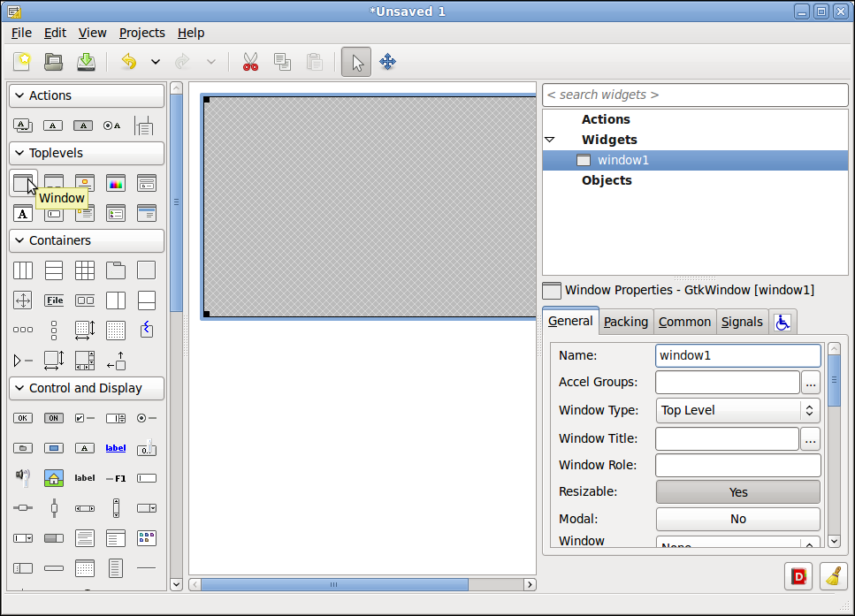Click the properties panel vertical scrollbar
Viewport: 855px width, 616px height.
tap(834, 380)
